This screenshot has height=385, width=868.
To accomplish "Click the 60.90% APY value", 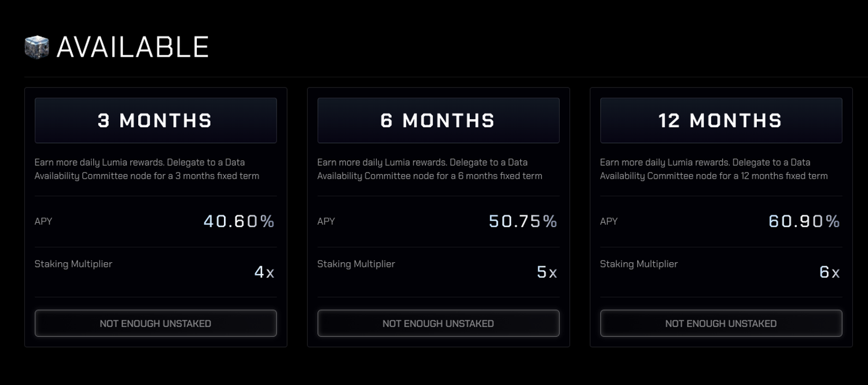I will click(804, 221).
